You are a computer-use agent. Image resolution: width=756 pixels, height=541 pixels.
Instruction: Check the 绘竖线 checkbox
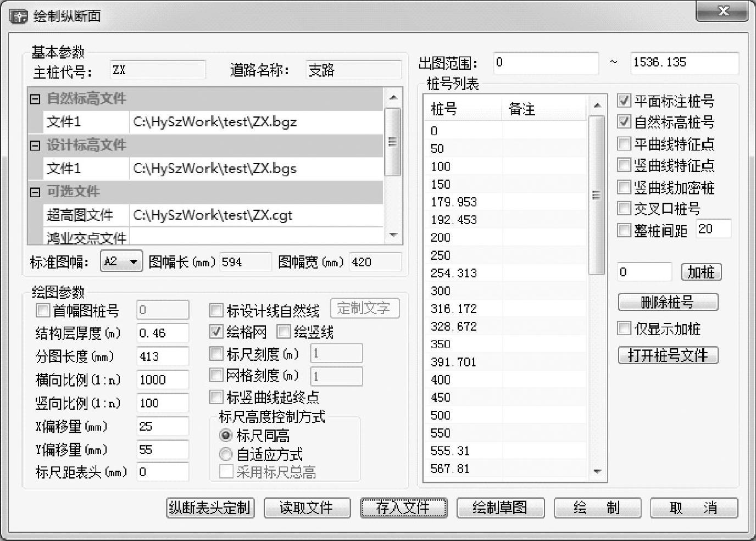point(283,332)
